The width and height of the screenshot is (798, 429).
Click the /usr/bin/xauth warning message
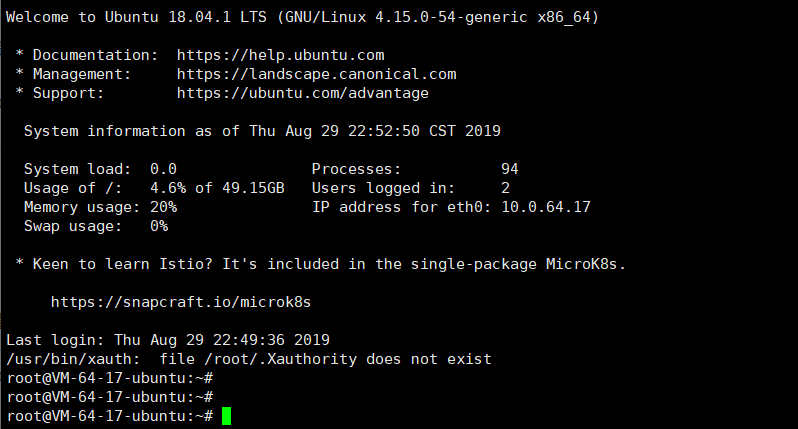(249, 359)
